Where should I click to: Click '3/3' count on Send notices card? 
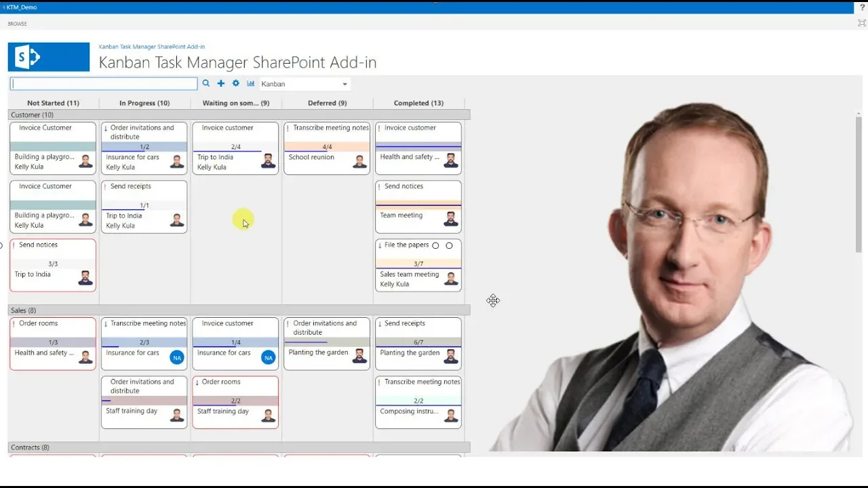point(53,264)
